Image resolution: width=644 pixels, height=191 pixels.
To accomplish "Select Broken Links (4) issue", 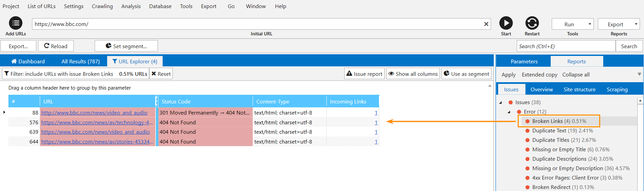I will point(559,121).
